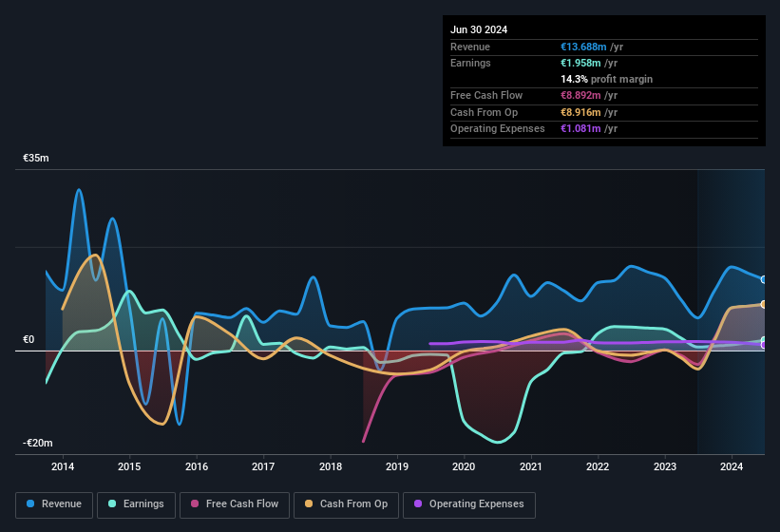This screenshot has width=780, height=532.
Task: Click the 2016 x-axis label
Action: click(197, 466)
